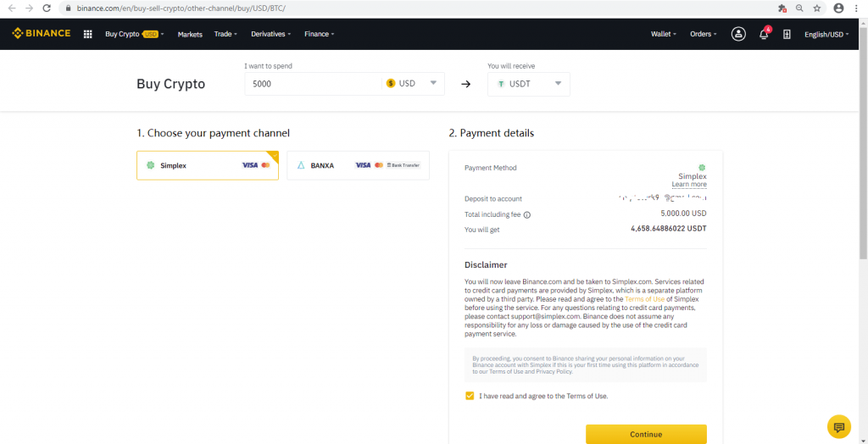Click the info icon beside Total including fee

[527, 215]
